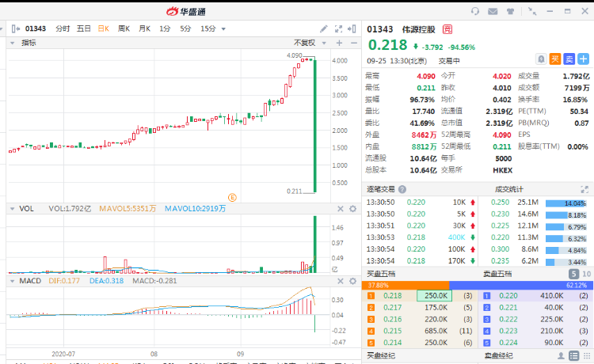Click the compact mode arrows icon in title bar

(532, 11)
